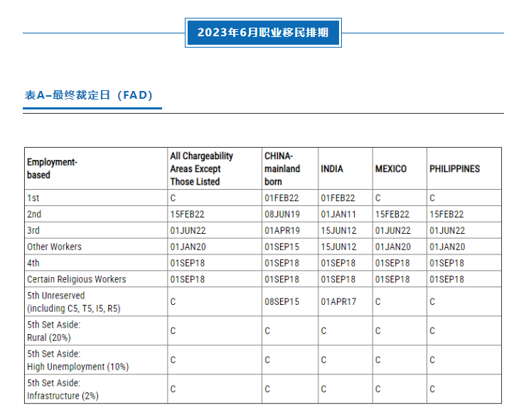Click 01SEP15 in Other Workers row
Screen dimensions: 526x420
281,247
